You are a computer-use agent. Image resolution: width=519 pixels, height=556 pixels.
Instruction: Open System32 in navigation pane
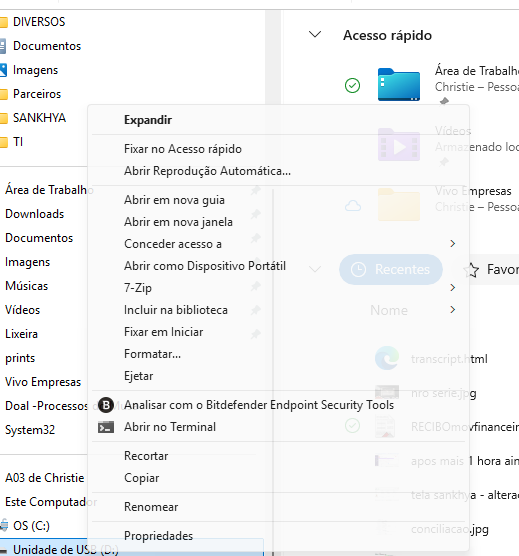30,430
